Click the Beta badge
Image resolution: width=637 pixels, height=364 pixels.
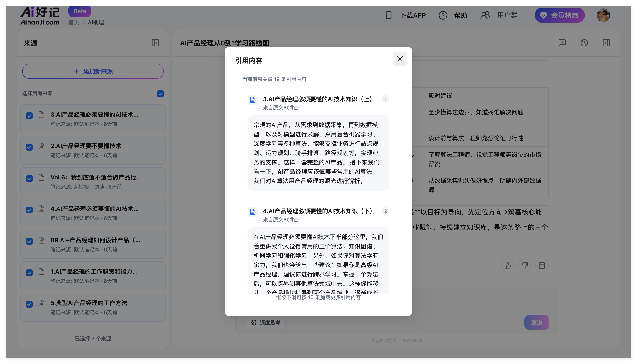click(x=80, y=11)
